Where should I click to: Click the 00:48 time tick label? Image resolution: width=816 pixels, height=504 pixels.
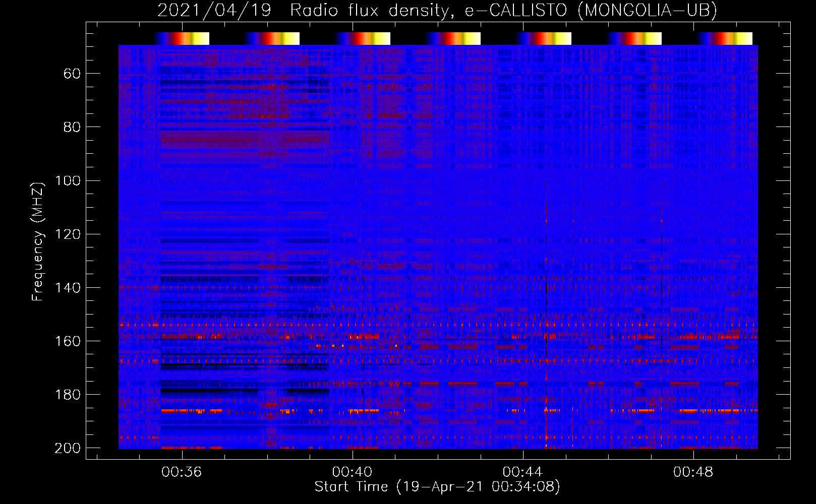[x=693, y=472]
